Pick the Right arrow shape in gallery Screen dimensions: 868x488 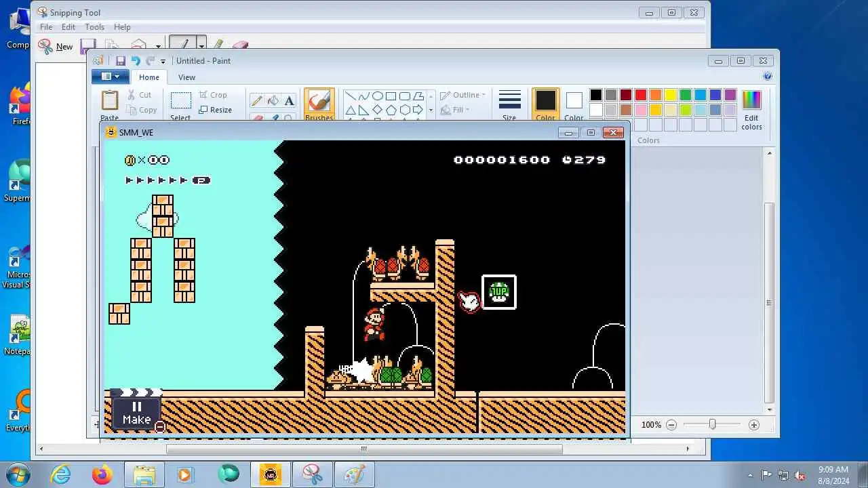click(418, 110)
